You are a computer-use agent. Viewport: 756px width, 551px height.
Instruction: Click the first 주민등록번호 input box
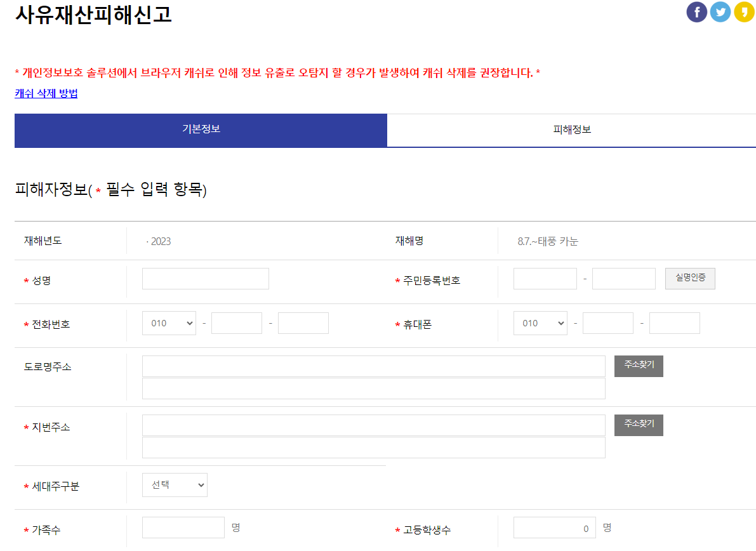545,278
